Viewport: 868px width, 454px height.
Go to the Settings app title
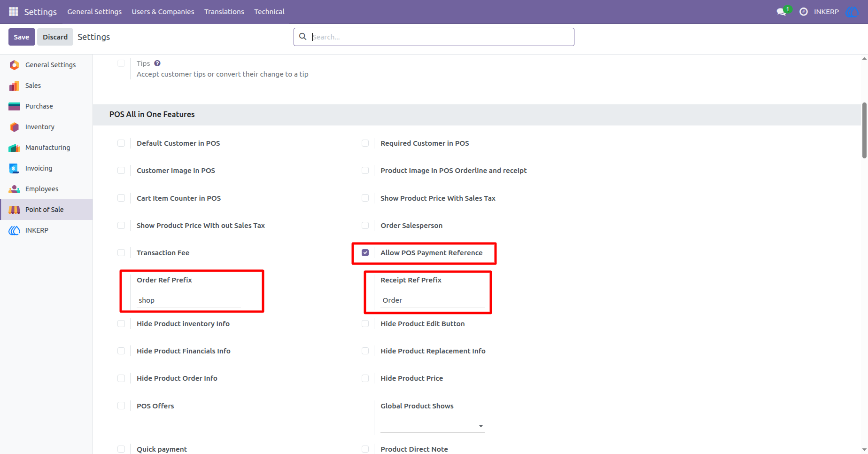point(40,12)
